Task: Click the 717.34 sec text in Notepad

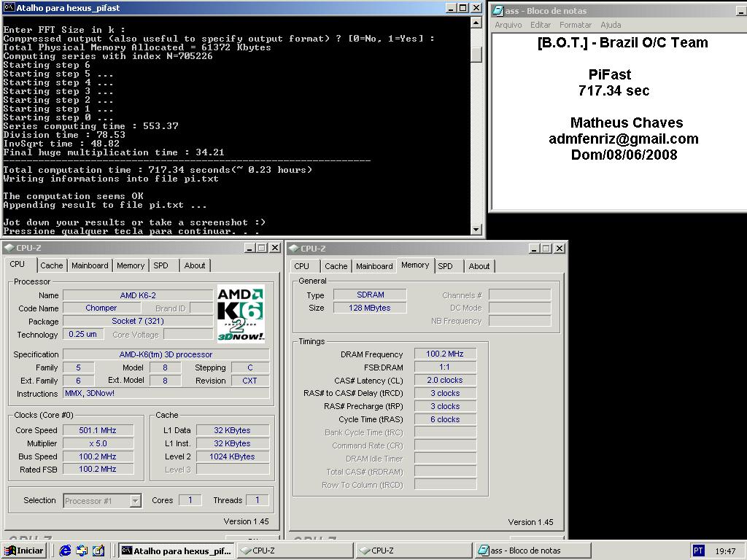Action: point(614,90)
